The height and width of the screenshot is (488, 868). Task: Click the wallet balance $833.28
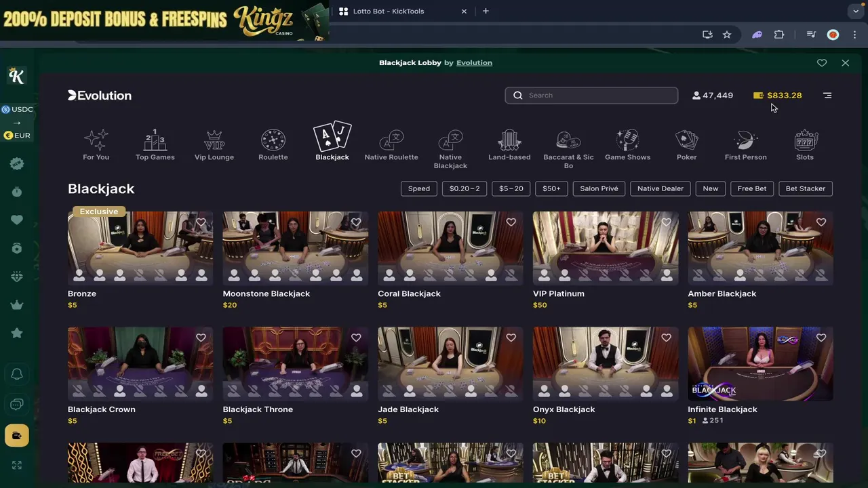click(777, 96)
